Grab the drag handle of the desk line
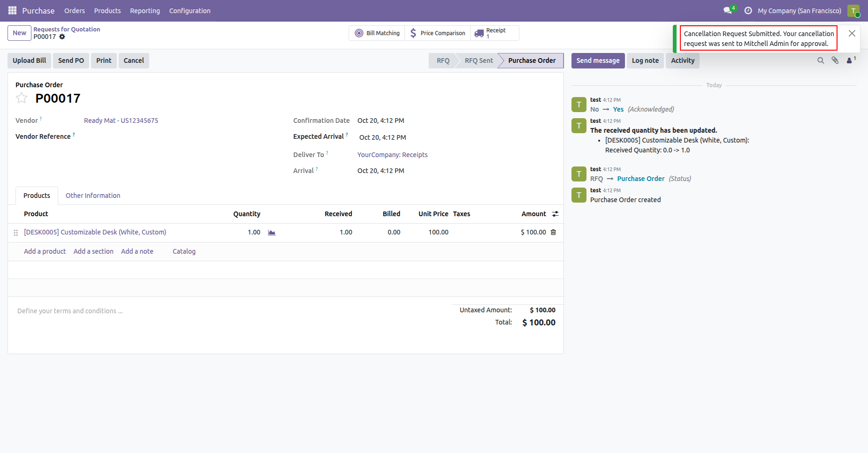 coord(16,233)
